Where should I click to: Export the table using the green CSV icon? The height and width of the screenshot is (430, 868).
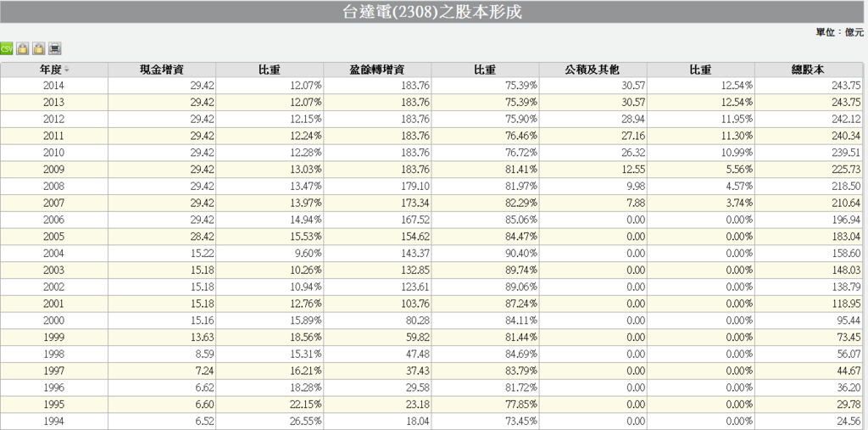pos(7,48)
